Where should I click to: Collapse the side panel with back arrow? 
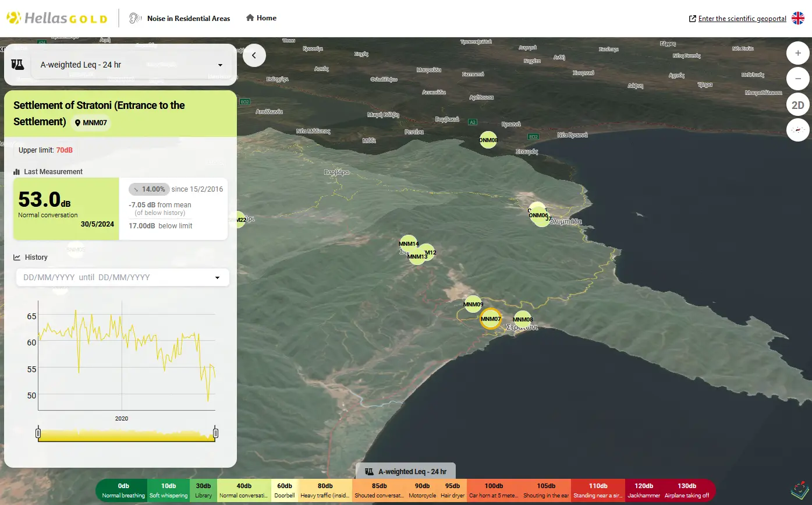(254, 55)
